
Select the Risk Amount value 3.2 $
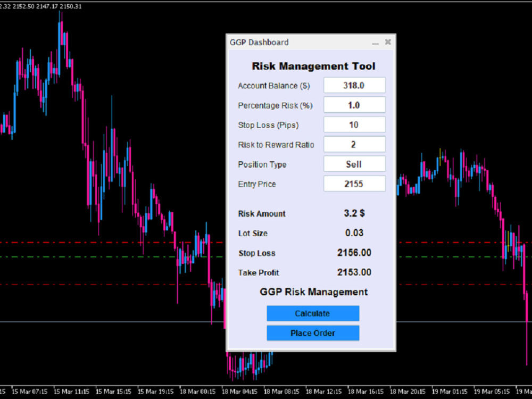point(354,213)
